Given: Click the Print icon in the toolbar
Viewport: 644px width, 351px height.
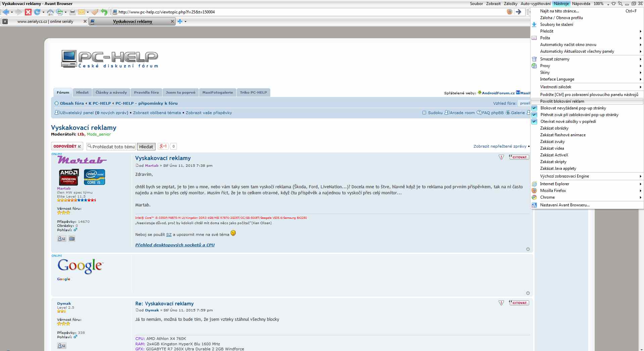Looking at the screenshot, I should tap(73, 12).
